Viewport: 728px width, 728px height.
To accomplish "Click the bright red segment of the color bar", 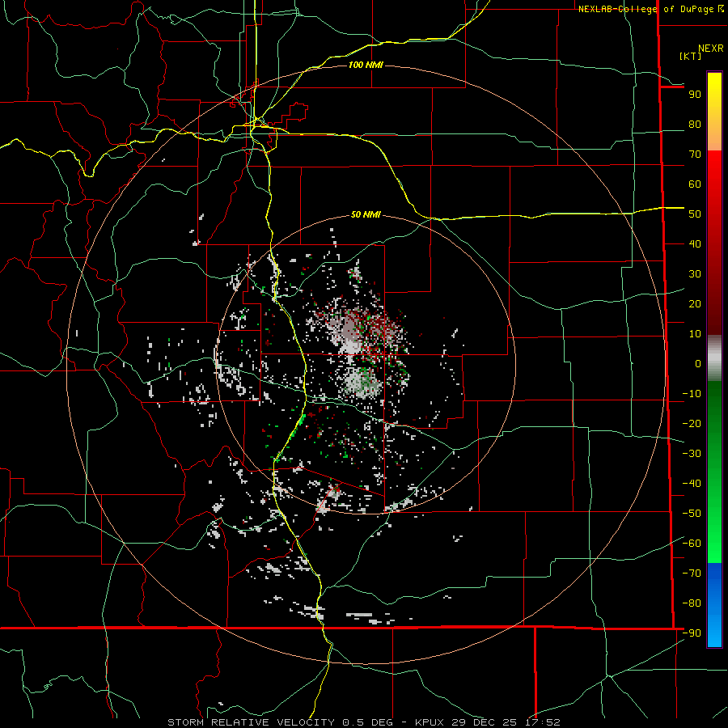I will tap(714, 170).
